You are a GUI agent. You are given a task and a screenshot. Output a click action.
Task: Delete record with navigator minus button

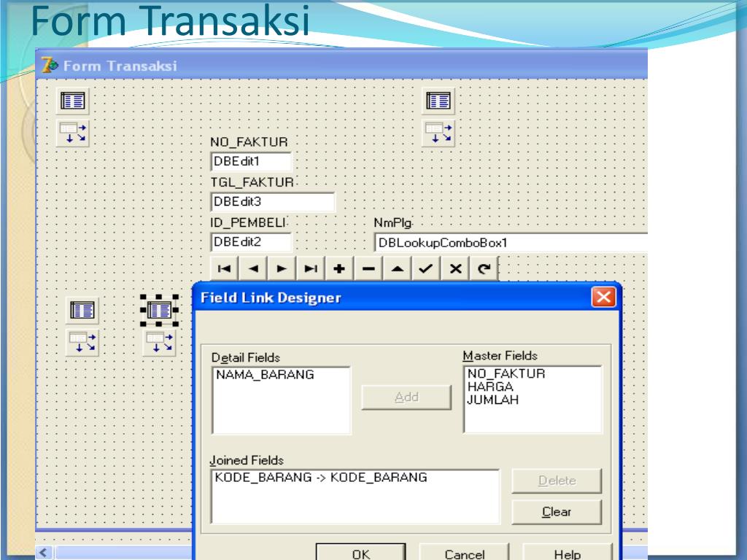368,269
